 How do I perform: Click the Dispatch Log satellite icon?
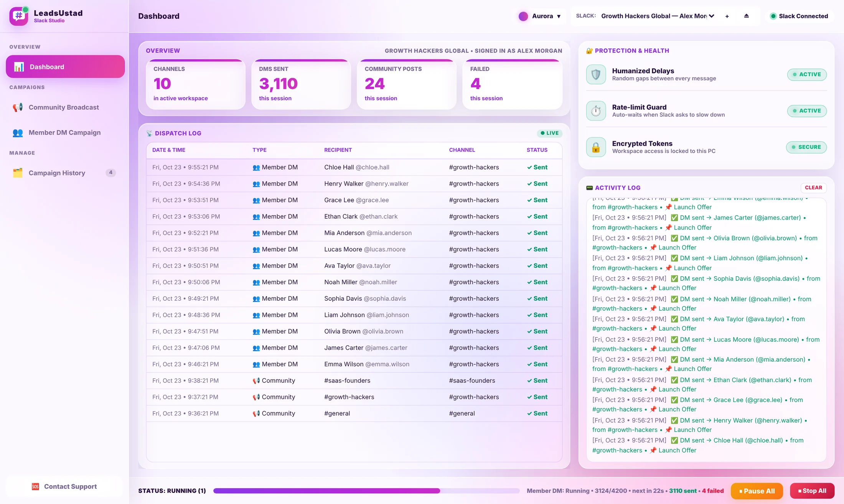point(149,133)
